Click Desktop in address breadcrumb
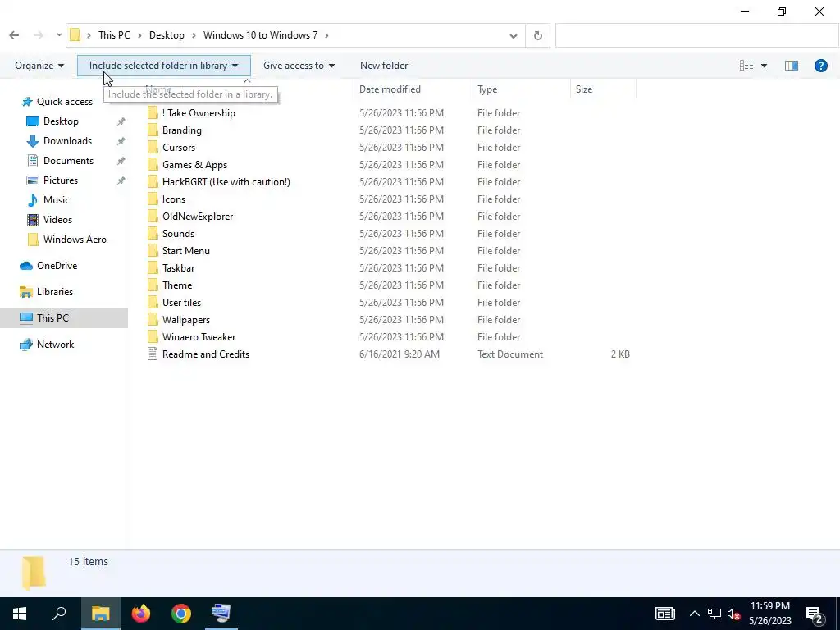The height and width of the screenshot is (630, 840). point(167,35)
